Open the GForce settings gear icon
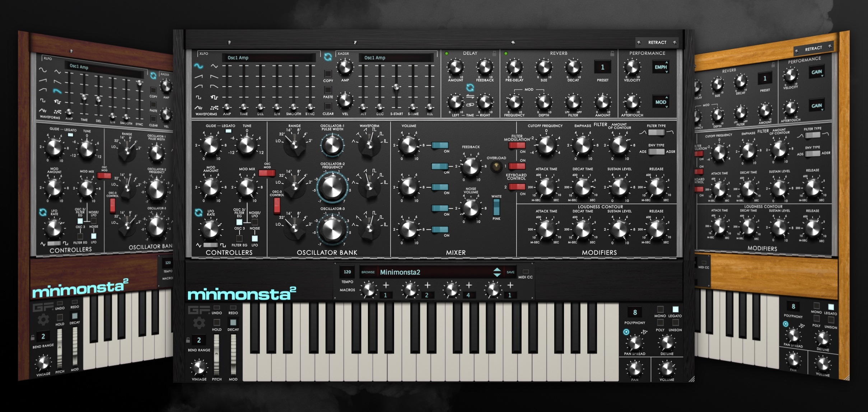 [x=199, y=322]
